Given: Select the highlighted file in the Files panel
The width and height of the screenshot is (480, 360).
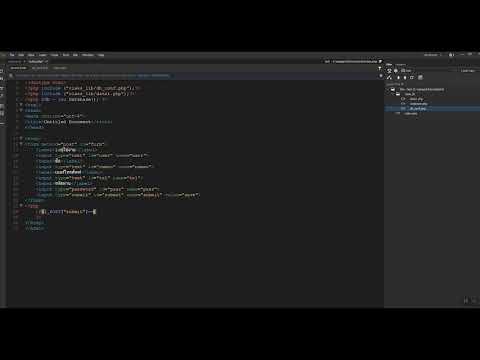Looking at the screenshot, I should (432, 109).
